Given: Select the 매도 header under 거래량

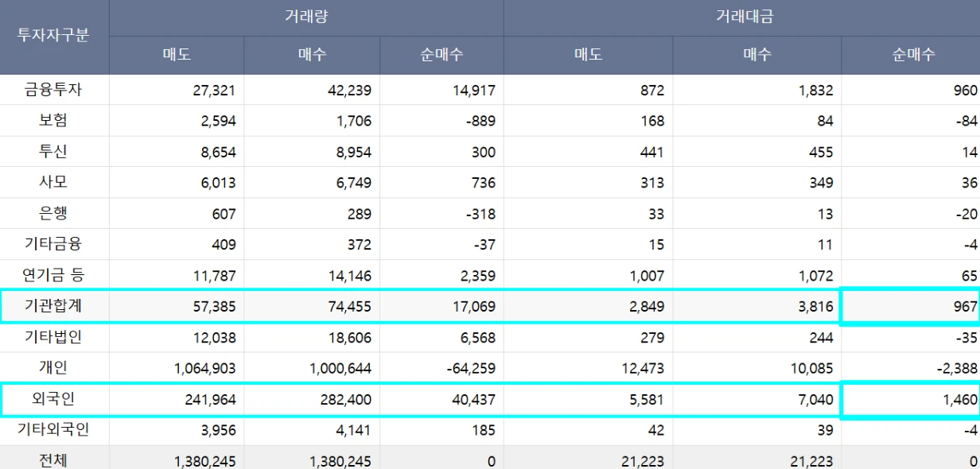Looking at the screenshot, I should [x=177, y=55].
